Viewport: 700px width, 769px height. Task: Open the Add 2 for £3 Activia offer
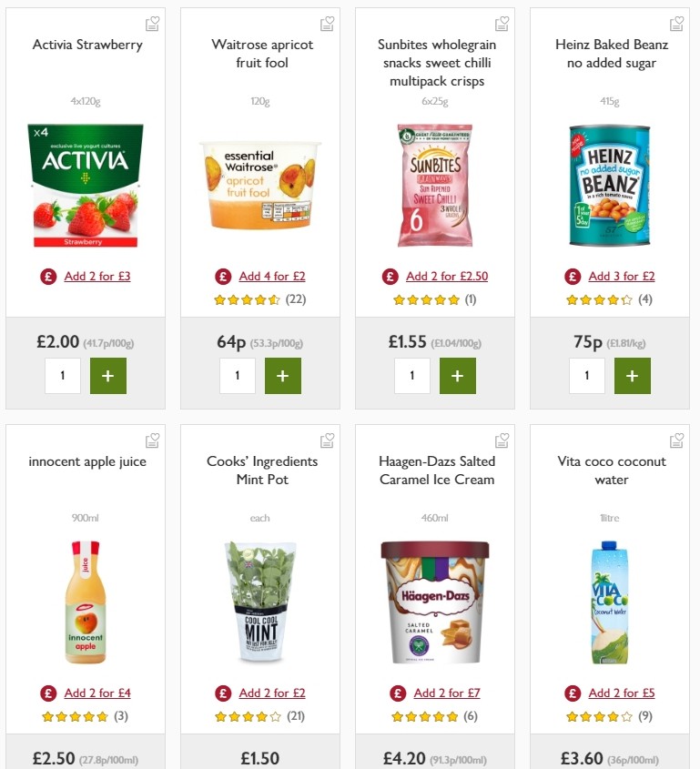click(96, 276)
